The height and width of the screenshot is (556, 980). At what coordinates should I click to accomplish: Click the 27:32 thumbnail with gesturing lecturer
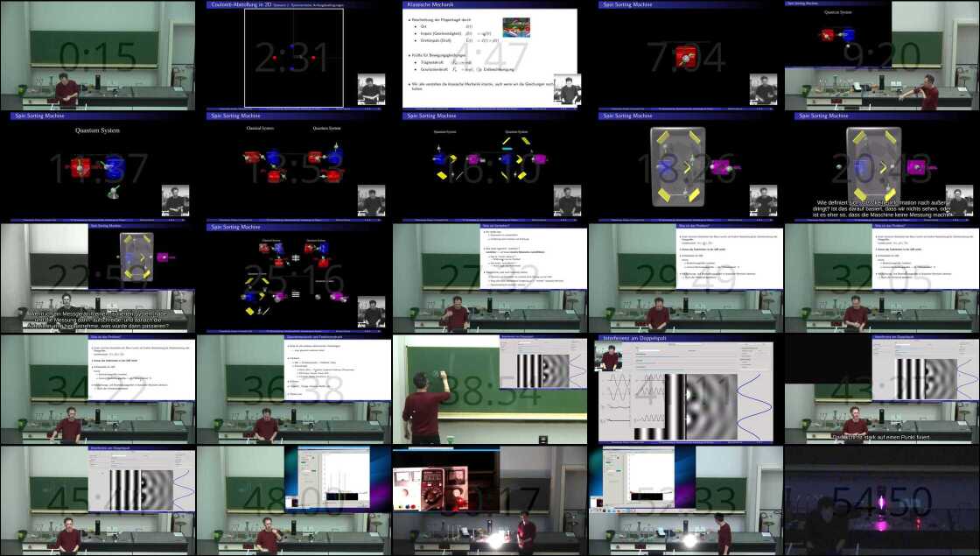[x=489, y=278]
